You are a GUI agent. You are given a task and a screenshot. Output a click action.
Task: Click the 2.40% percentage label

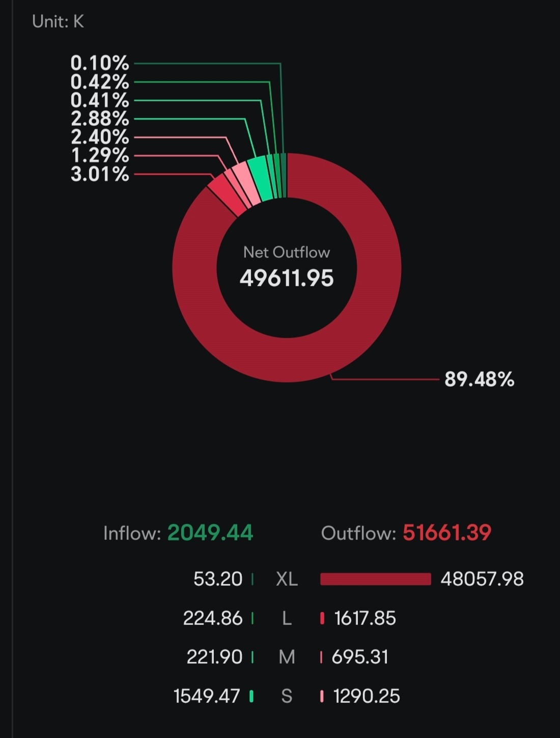click(100, 137)
